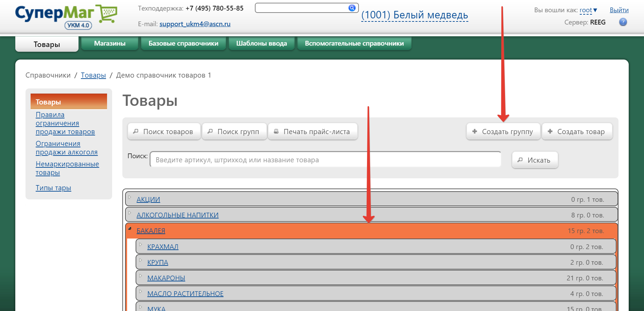Click the СуперМаг shopping cart logo
Viewport: 644px width, 311px height.
pyautogui.click(x=66, y=17)
